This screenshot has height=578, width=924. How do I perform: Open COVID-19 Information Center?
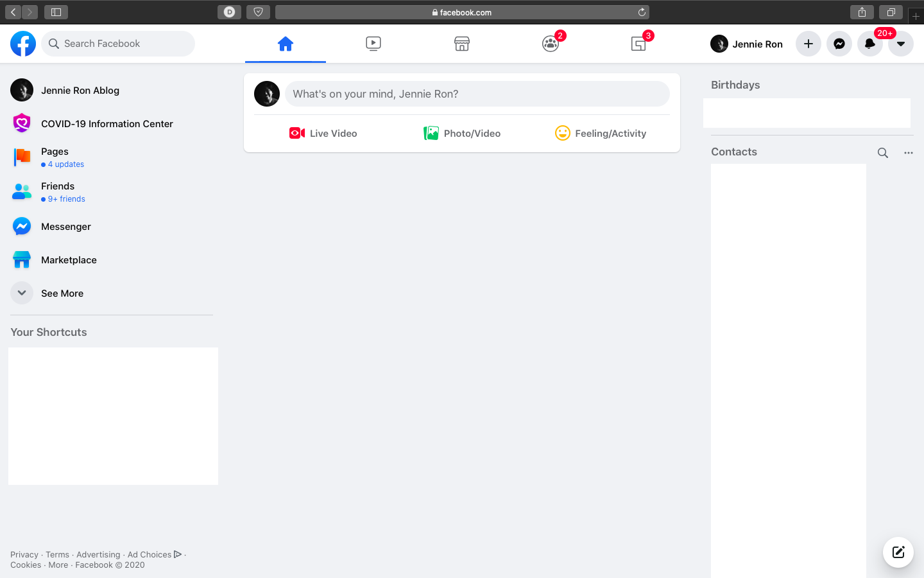(x=112, y=123)
